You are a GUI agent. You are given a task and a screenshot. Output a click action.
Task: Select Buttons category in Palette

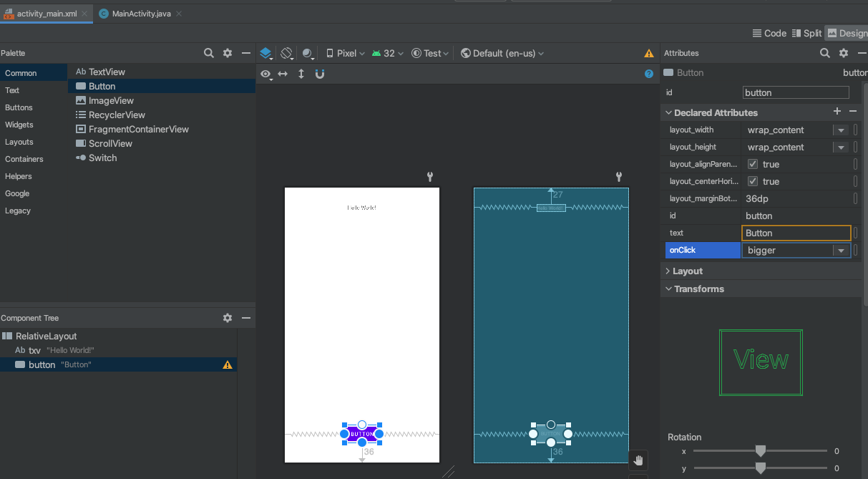click(x=19, y=107)
